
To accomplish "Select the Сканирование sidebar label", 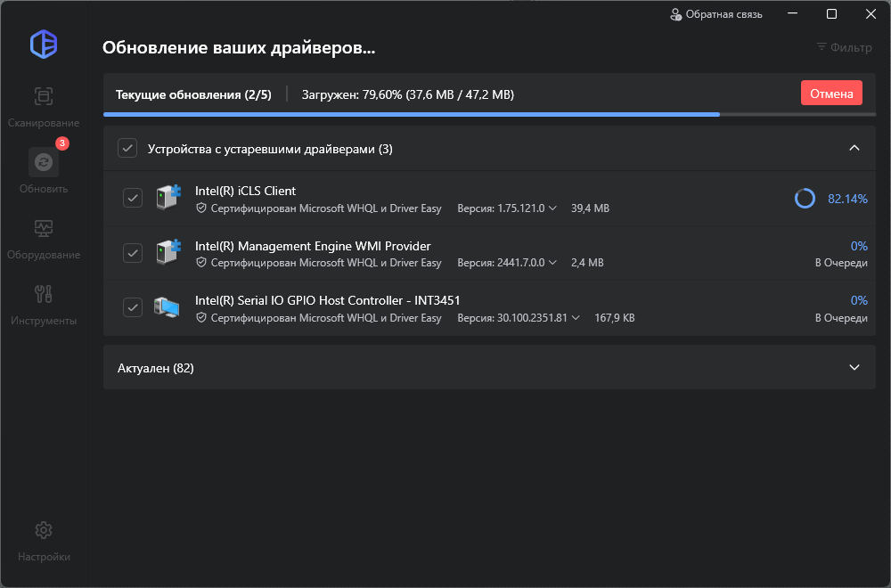I will (44, 123).
